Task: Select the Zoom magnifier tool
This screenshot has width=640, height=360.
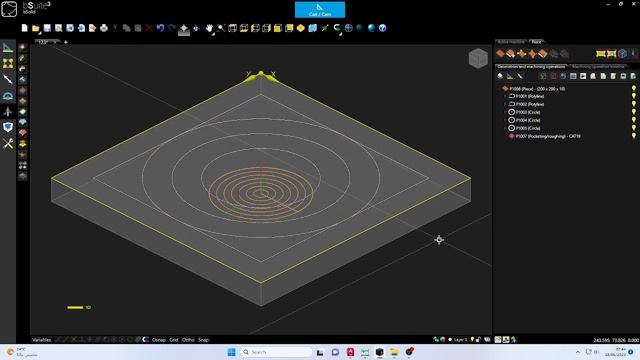Action: click(x=221, y=28)
